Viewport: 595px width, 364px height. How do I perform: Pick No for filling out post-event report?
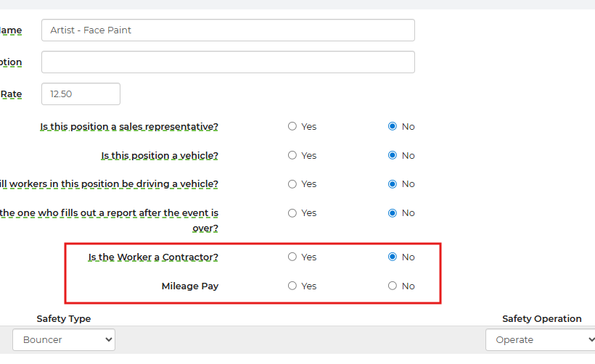coord(393,213)
